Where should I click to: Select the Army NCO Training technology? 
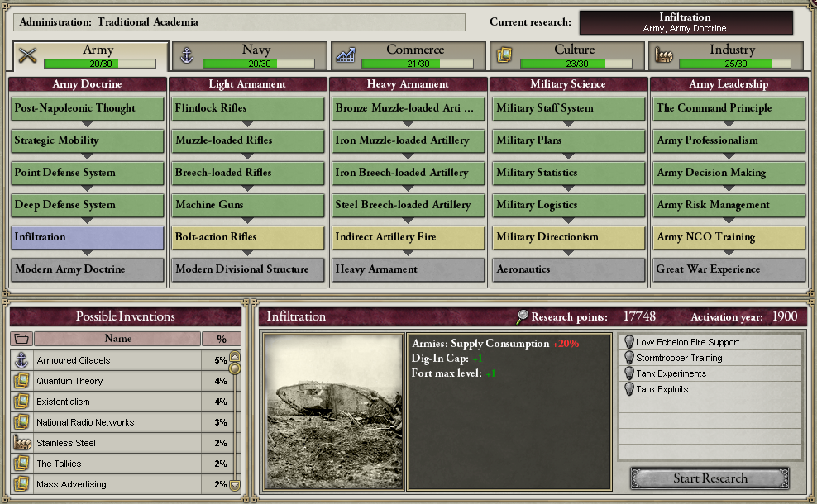(729, 237)
